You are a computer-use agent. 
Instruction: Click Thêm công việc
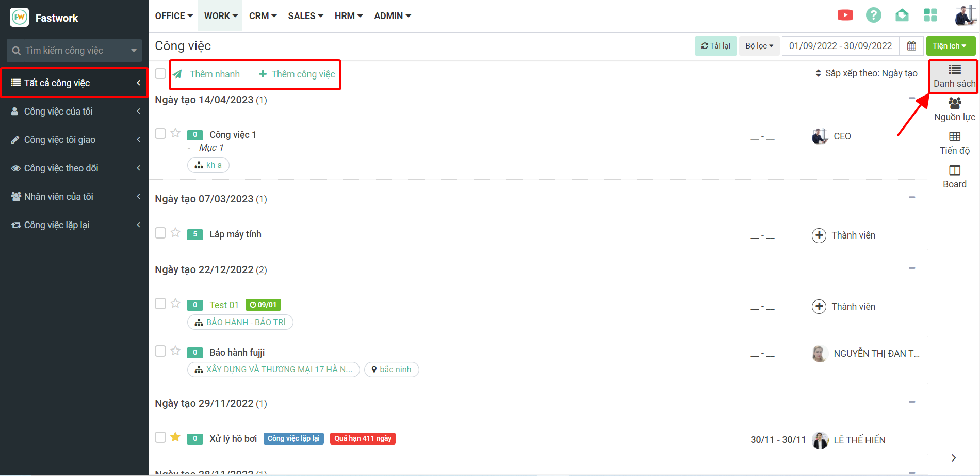pyautogui.click(x=297, y=74)
